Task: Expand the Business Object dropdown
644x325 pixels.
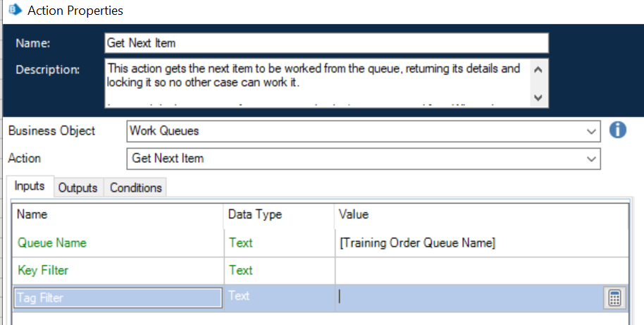Action: (x=590, y=131)
